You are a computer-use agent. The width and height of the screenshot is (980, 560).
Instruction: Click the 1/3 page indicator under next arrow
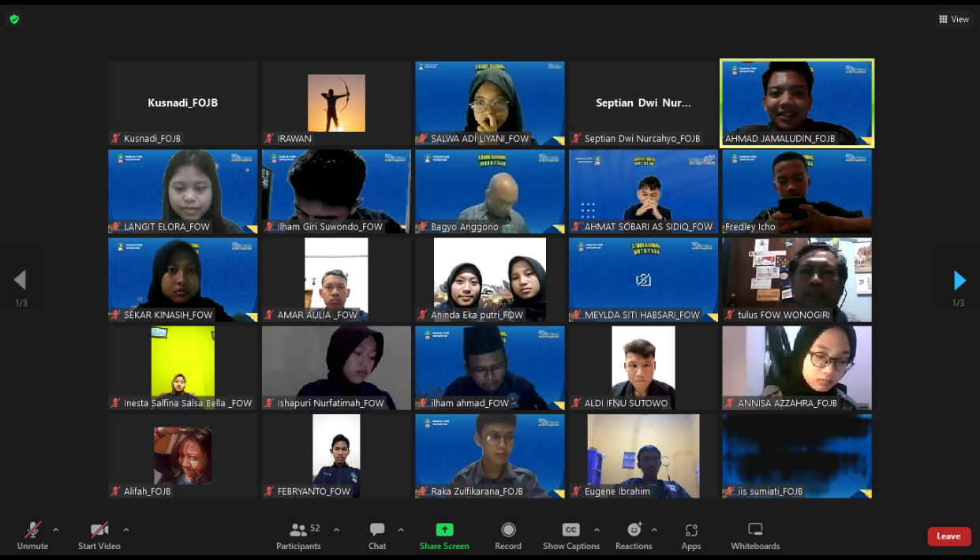click(x=959, y=303)
